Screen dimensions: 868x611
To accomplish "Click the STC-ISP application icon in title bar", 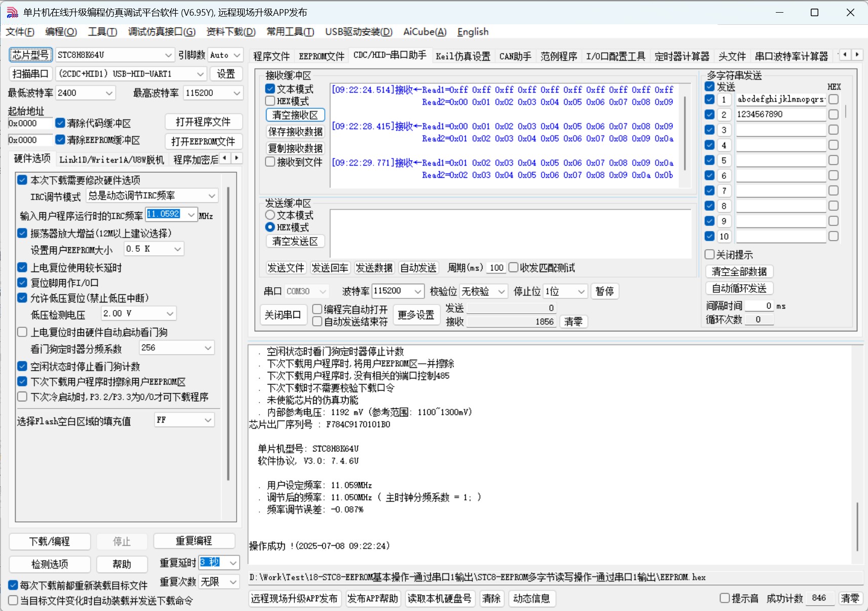I will tap(12, 13).
